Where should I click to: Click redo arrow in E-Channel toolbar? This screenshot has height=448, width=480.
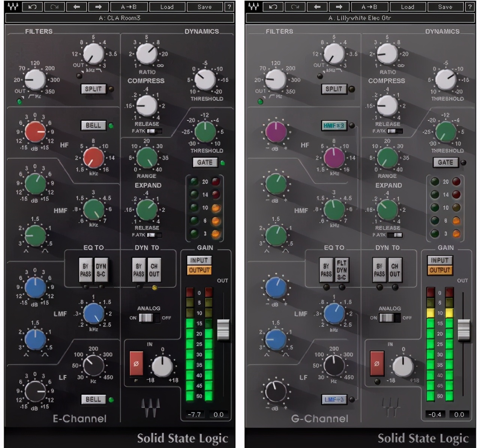[x=54, y=7]
